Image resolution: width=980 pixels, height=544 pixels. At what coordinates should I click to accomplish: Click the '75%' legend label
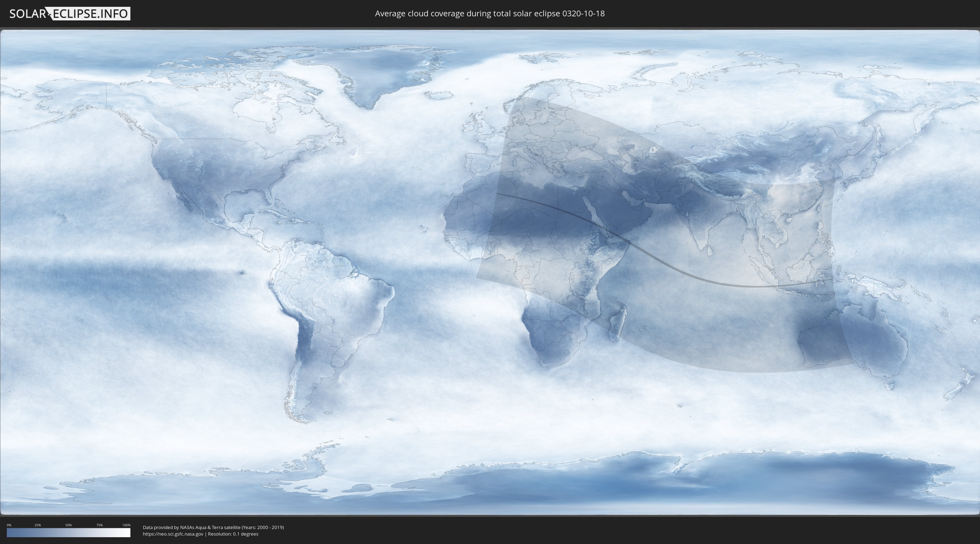click(99, 525)
